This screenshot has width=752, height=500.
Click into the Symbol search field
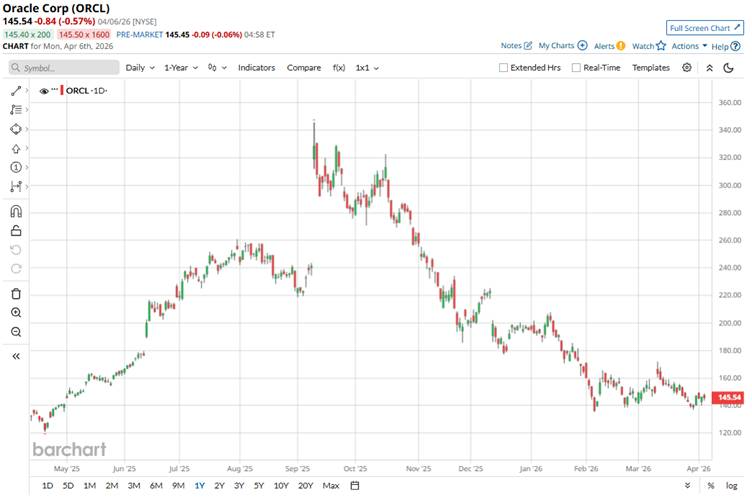[x=64, y=68]
